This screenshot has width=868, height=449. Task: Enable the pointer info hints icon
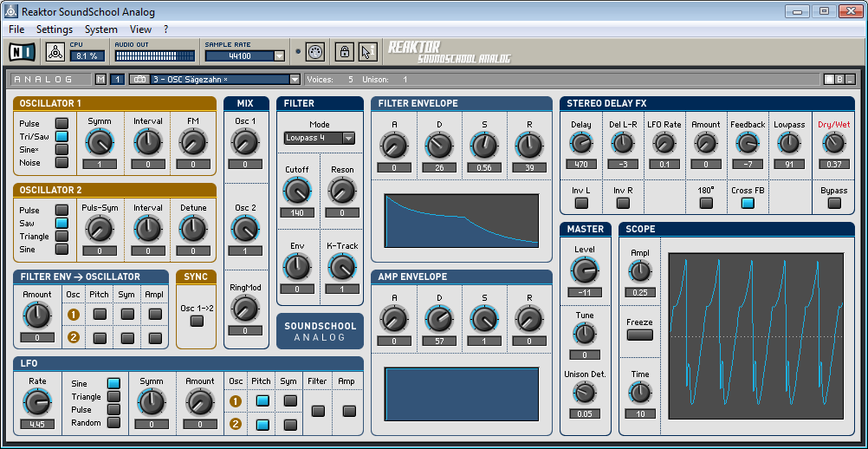click(367, 52)
